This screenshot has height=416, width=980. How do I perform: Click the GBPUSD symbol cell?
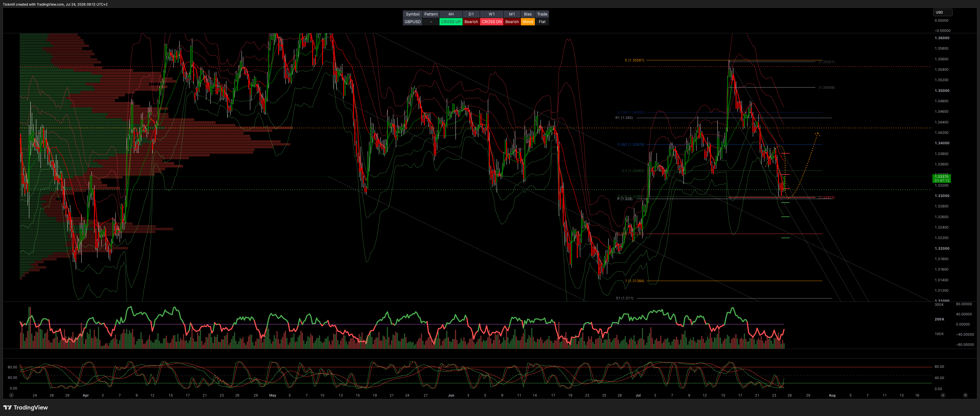[x=412, y=22]
